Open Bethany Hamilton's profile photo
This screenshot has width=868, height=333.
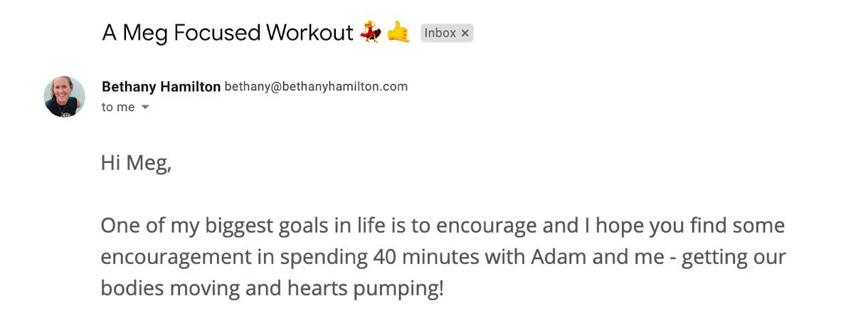[x=65, y=97]
